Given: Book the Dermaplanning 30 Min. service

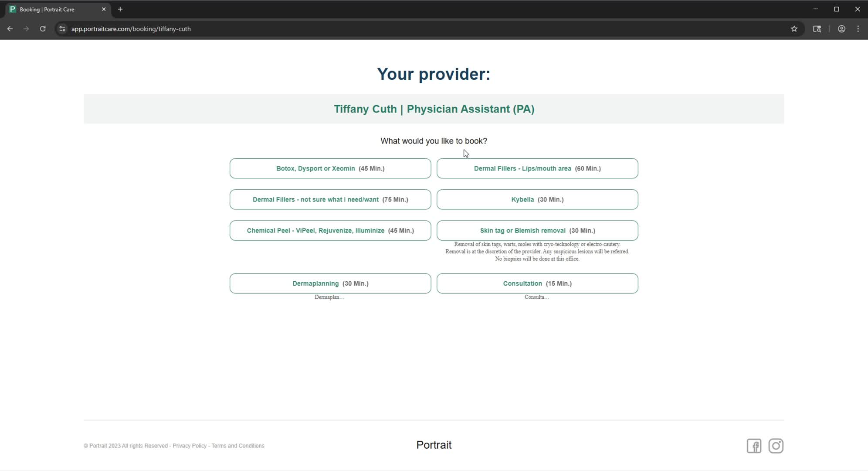Looking at the screenshot, I should pos(330,283).
